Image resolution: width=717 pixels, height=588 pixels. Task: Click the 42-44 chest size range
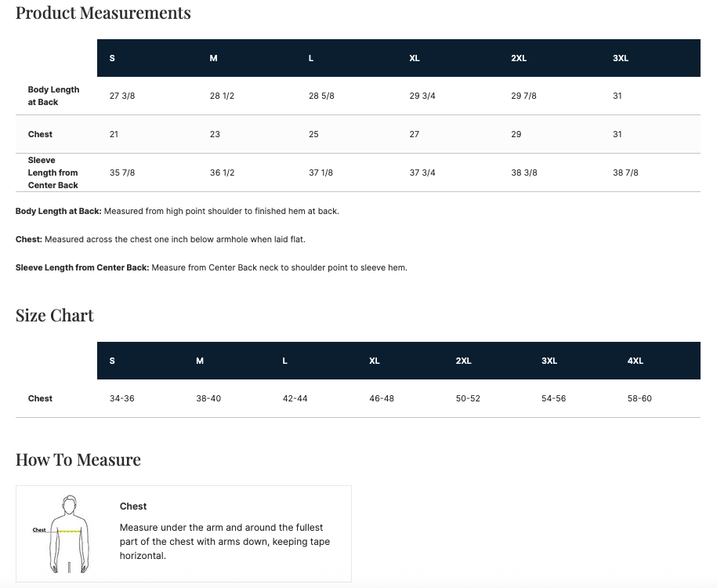[295, 399]
